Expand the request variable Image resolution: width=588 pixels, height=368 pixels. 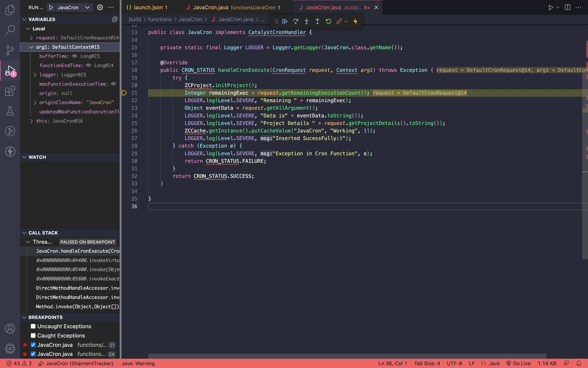[x=31, y=38]
